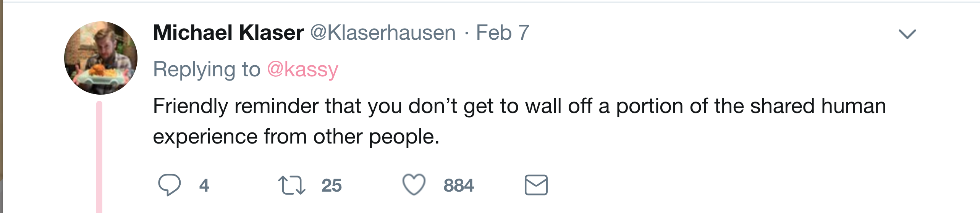Go to the @kassy mention profile
The image size is (980, 213).
302,70
